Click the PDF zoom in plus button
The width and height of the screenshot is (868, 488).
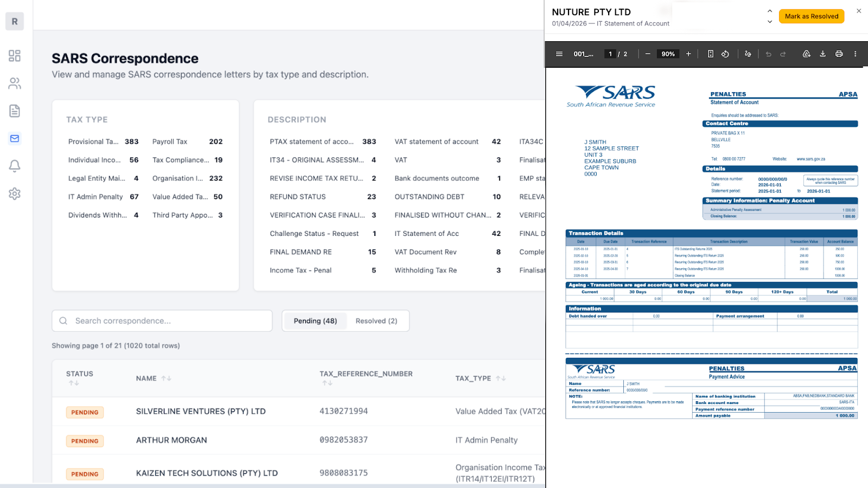[x=688, y=54]
